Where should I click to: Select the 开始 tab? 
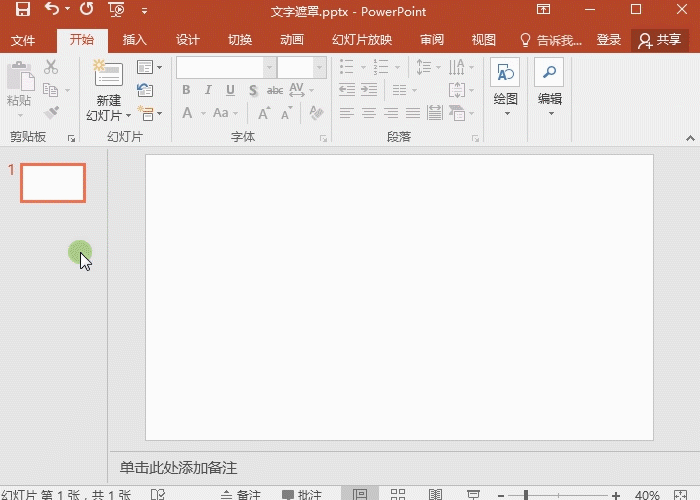82,40
